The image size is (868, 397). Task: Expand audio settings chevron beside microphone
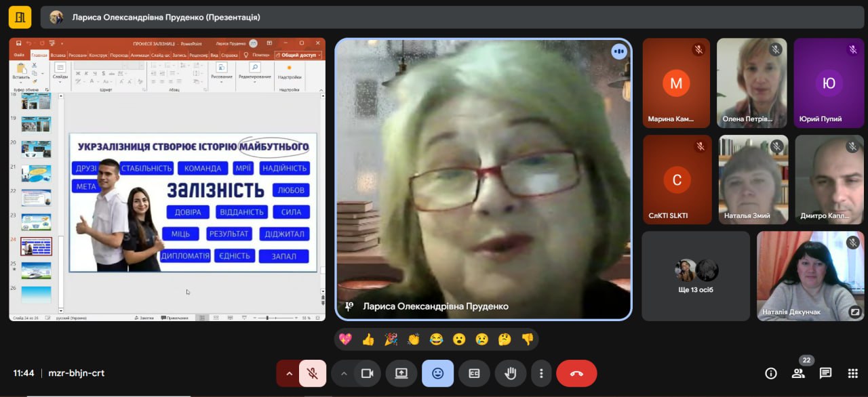coord(289,373)
